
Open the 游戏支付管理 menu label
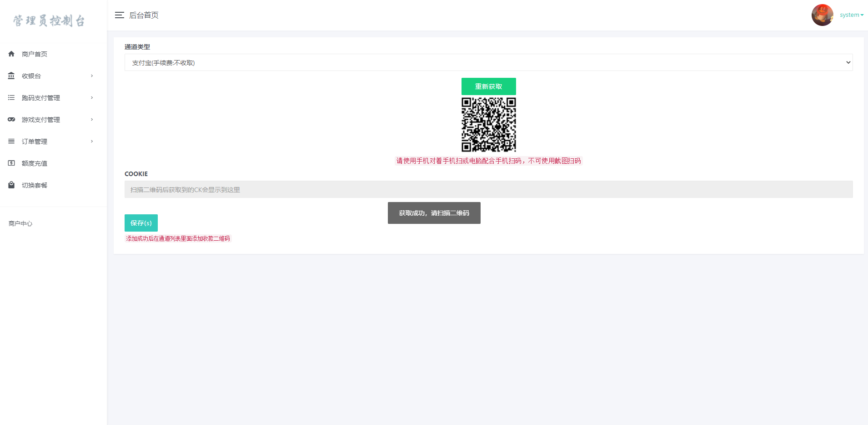41,120
